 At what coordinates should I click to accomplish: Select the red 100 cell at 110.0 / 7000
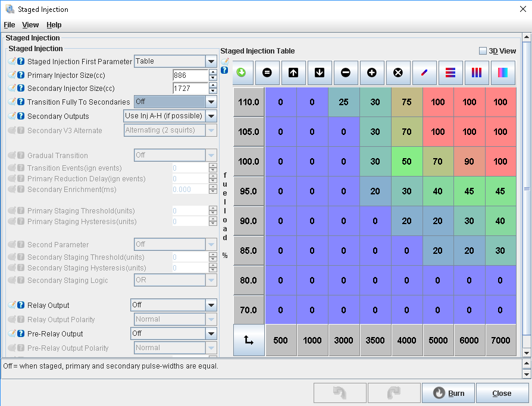500,102
